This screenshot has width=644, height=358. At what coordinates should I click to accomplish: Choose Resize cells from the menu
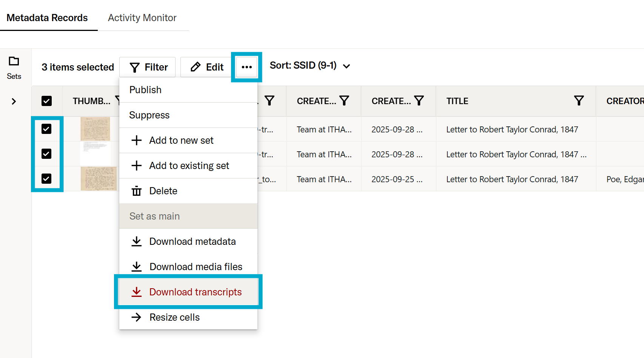coord(188,317)
